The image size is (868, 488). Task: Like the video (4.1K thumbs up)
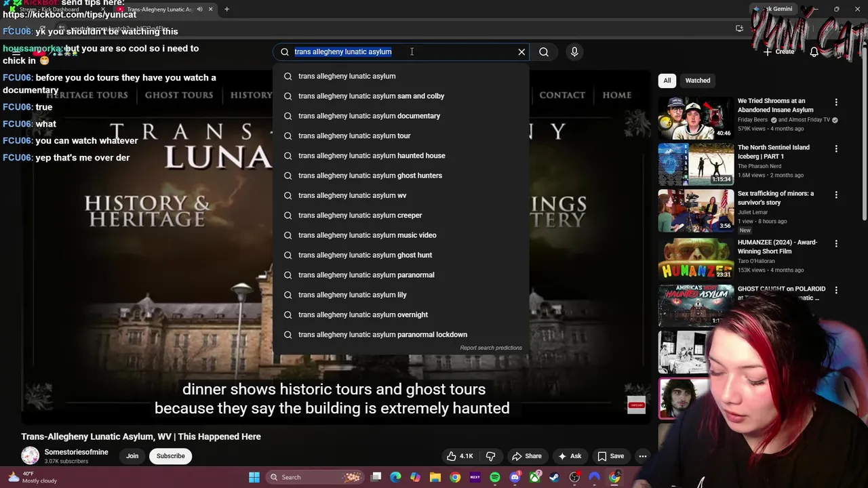click(459, 456)
